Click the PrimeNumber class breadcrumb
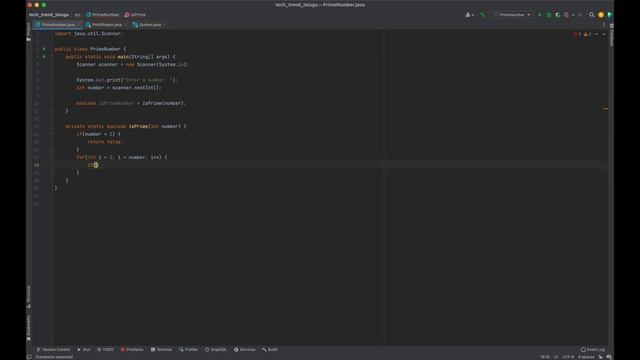The width and height of the screenshot is (640, 360). [102, 15]
